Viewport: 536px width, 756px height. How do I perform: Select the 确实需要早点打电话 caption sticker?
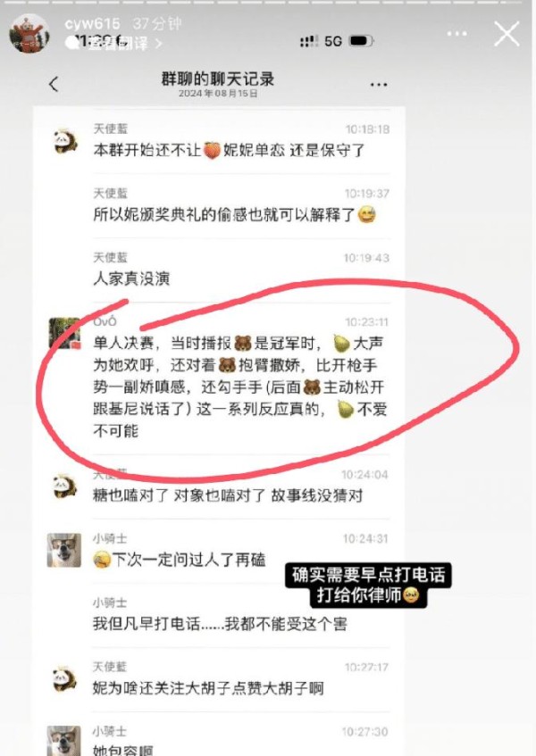pos(368,585)
